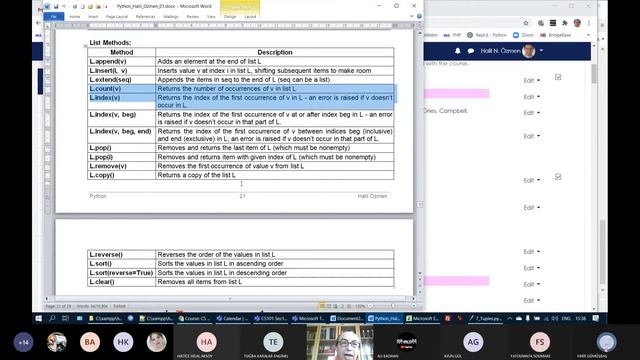This screenshot has height=360, width=640.
Task: Open the Zoom bookmark in Chrome
Action: pos(523,35)
